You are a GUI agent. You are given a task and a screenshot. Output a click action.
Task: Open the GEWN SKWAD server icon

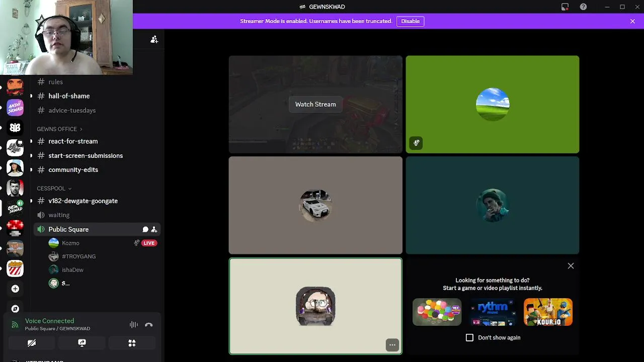(x=15, y=208)
